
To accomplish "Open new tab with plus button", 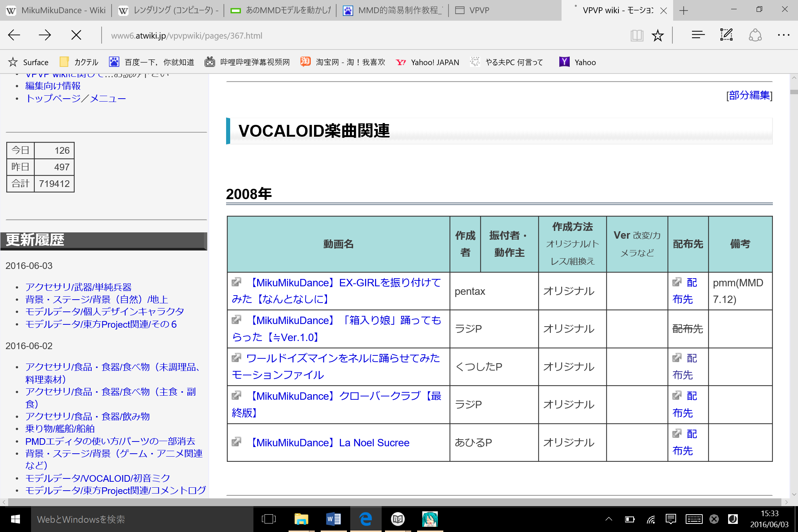I will point(683,10).
